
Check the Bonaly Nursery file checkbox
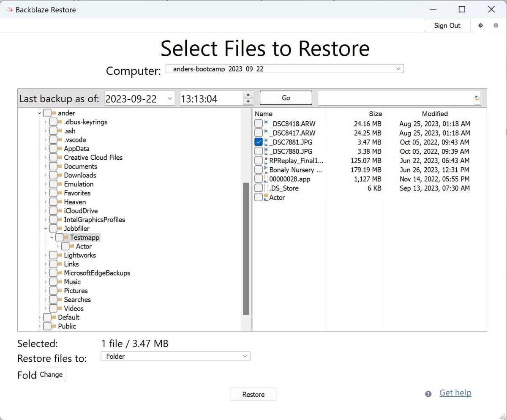tap(259, 170)
